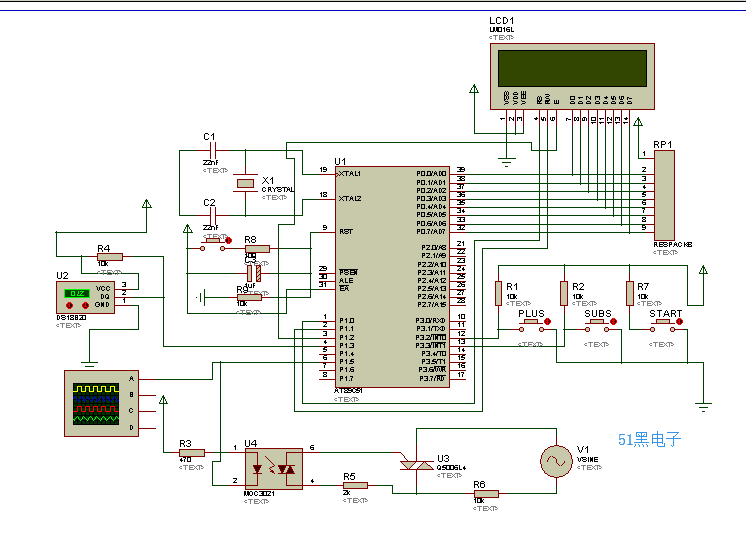Select power terminal beside oscilloscope
This screenshot has width=746, height=536.
coord(163,400)
